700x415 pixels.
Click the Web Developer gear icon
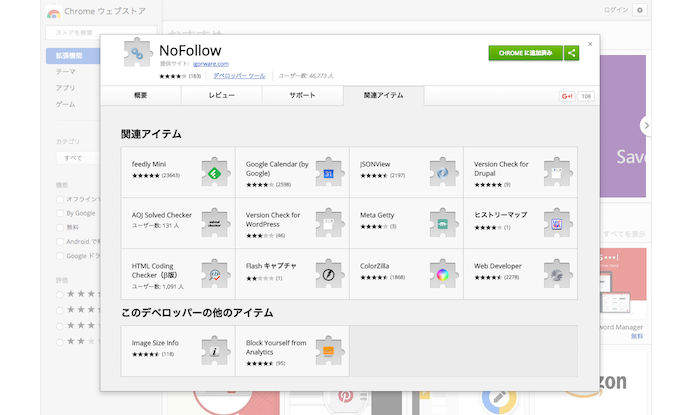click(x=557, y=274)
